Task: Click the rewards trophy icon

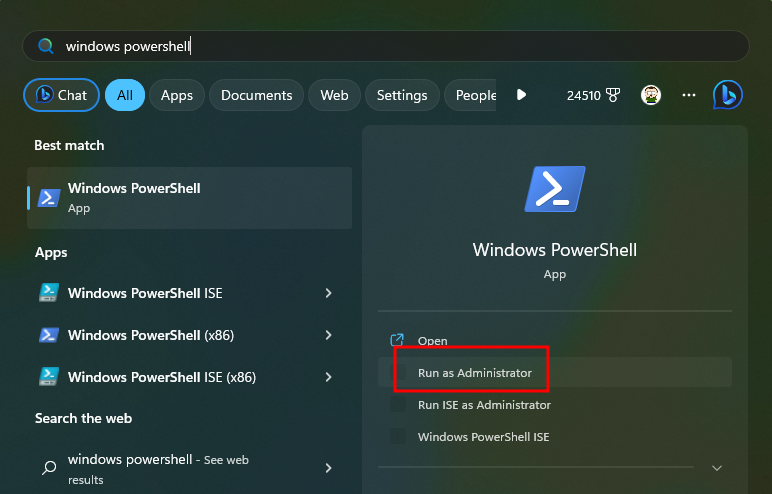Action: coord(613,95)
